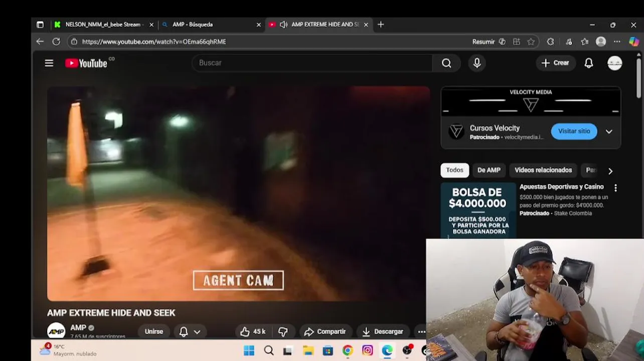The image size is (644, 361).
Task: Focus the YouTube Buscar search field
Action: 312,63
